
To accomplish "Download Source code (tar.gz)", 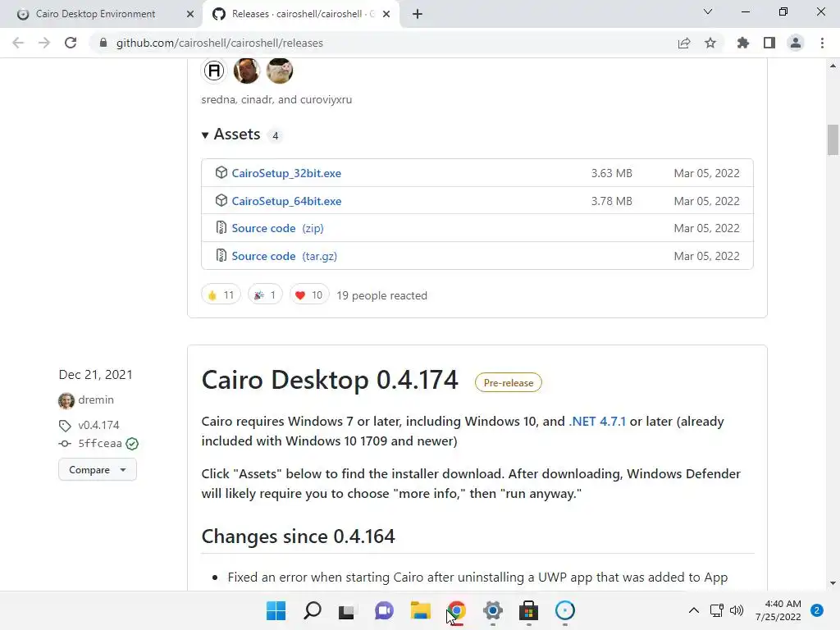I will pos(285,256).
